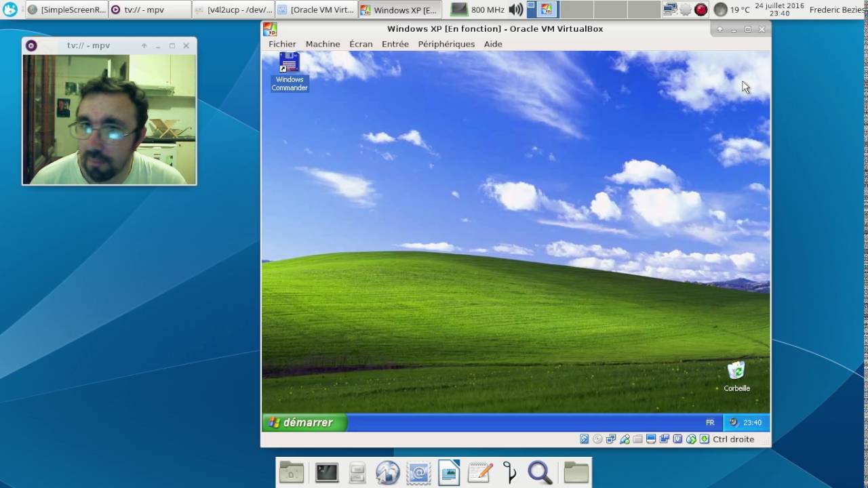Shade the VirtualBox window with up arrow
This screenshot has height=488, width=868.
pos(719,29)
